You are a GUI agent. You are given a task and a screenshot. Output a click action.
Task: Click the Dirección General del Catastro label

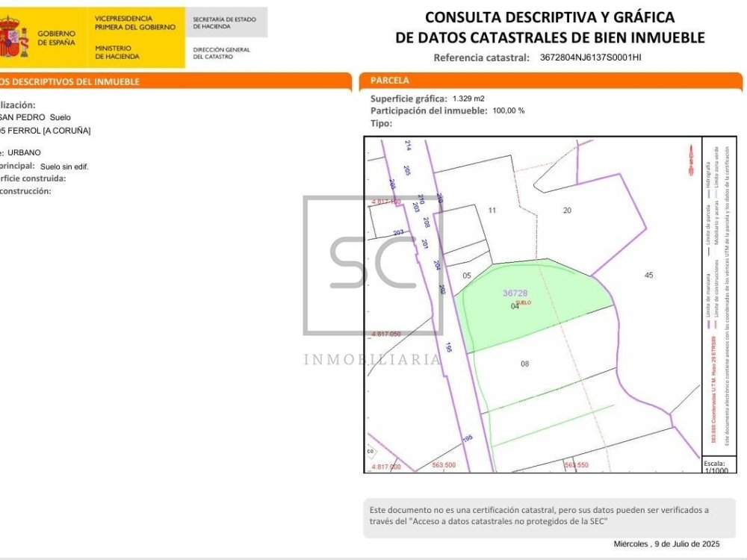[222, 53]
